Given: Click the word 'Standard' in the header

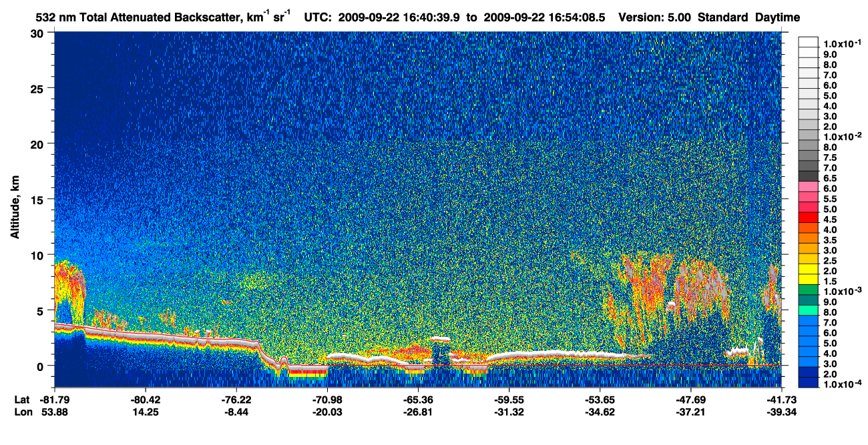Looking at the screenshot, I should click(x=724, y=18).
